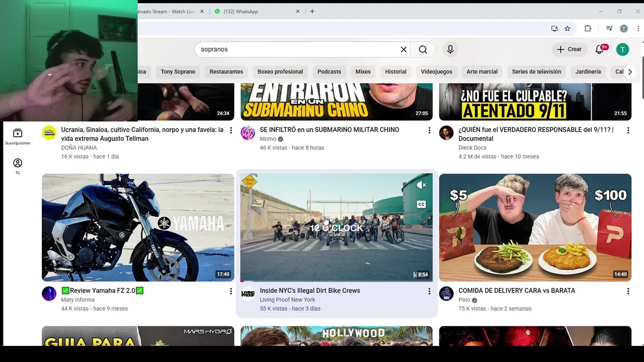Open the Tú sidebar section

[18, 166]
